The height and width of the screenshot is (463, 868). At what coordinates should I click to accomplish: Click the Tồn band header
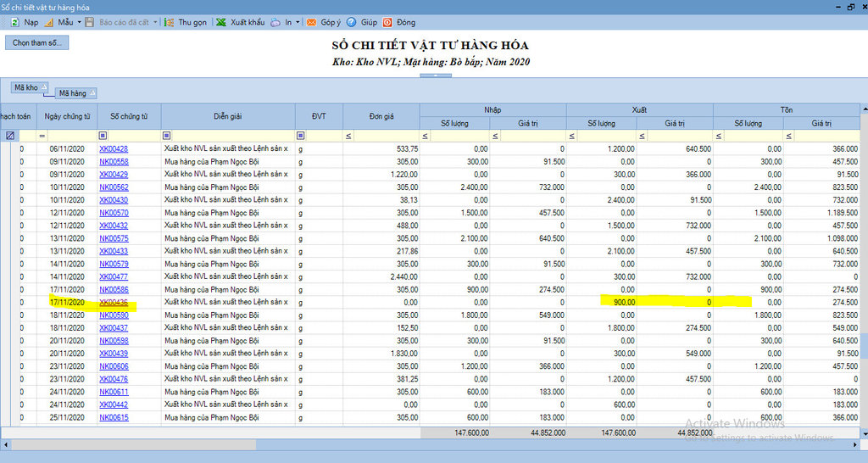[x=787, y=109]
